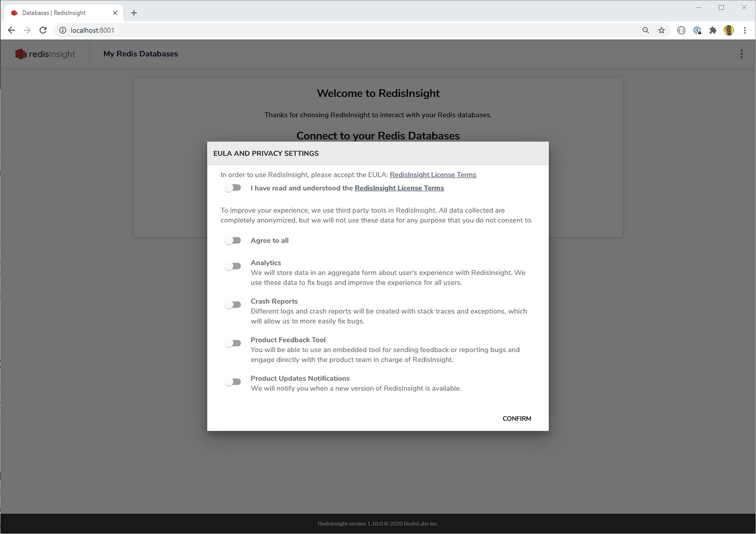The height and width of the screenshot is (534, 756).
Task: Click the Connect to your Redis Databases heading
Action: click(378, 136)
